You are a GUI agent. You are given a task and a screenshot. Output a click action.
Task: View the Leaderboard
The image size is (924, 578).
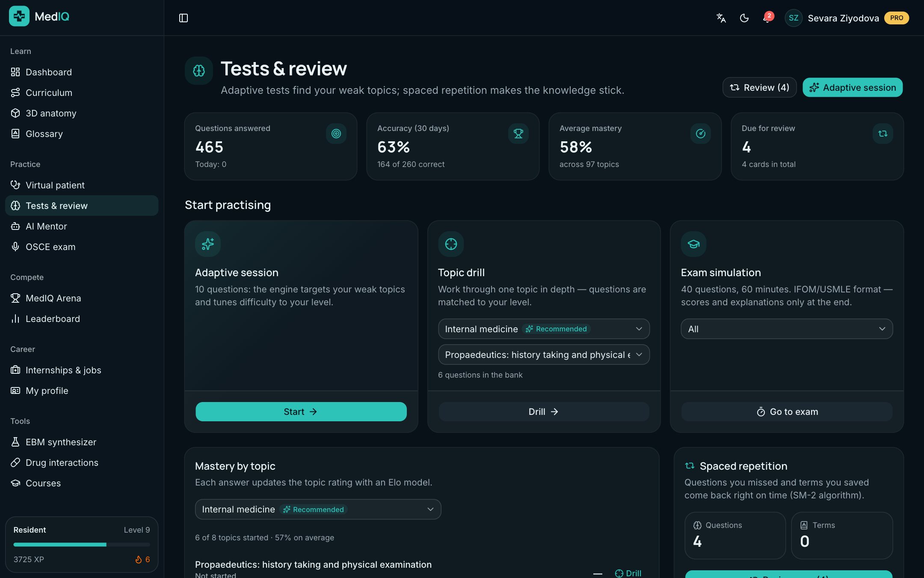(x=82, y=319)
